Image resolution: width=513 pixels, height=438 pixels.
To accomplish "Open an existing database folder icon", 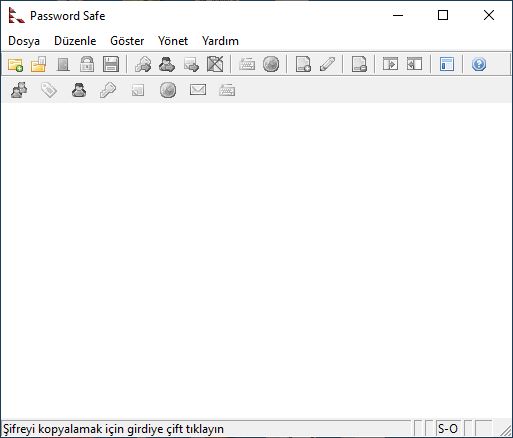I will [39, 64].
